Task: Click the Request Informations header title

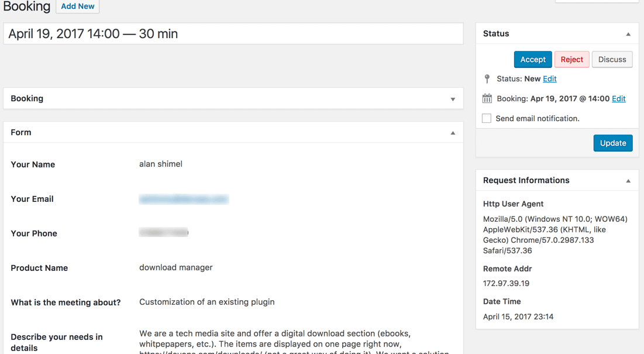Action: click(x=526, y=180)
